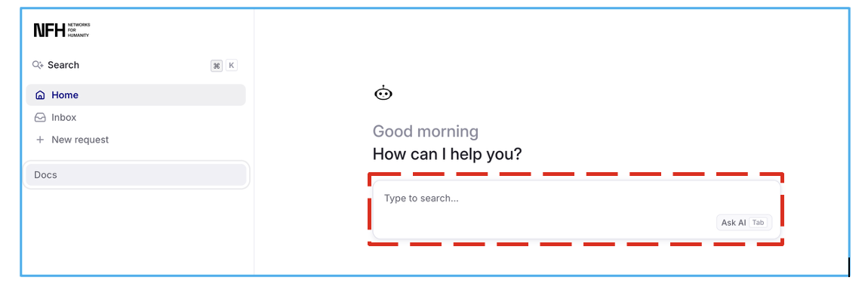Screen dimensions: 868x296
Task: Click the Networks for Humanity tagline text
Action: click(78, 30)
